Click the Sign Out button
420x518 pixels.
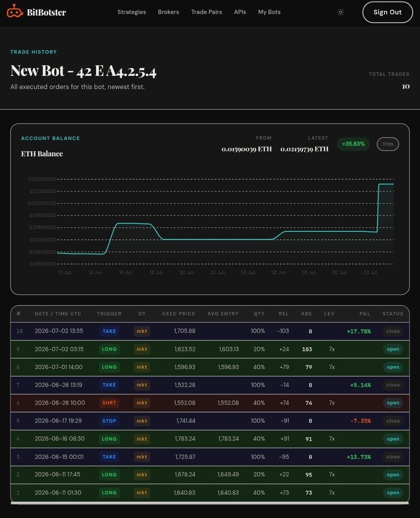coord(388,12)
